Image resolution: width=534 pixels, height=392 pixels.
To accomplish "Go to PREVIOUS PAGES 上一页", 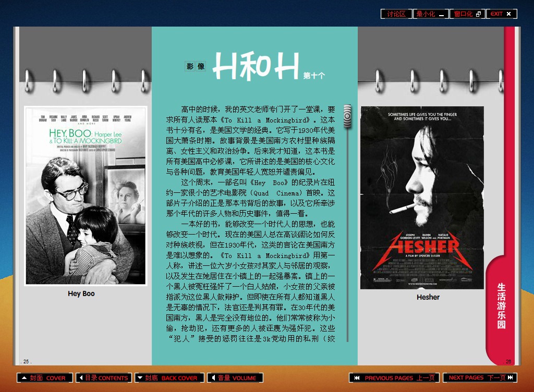I will [x=394, y=378].
